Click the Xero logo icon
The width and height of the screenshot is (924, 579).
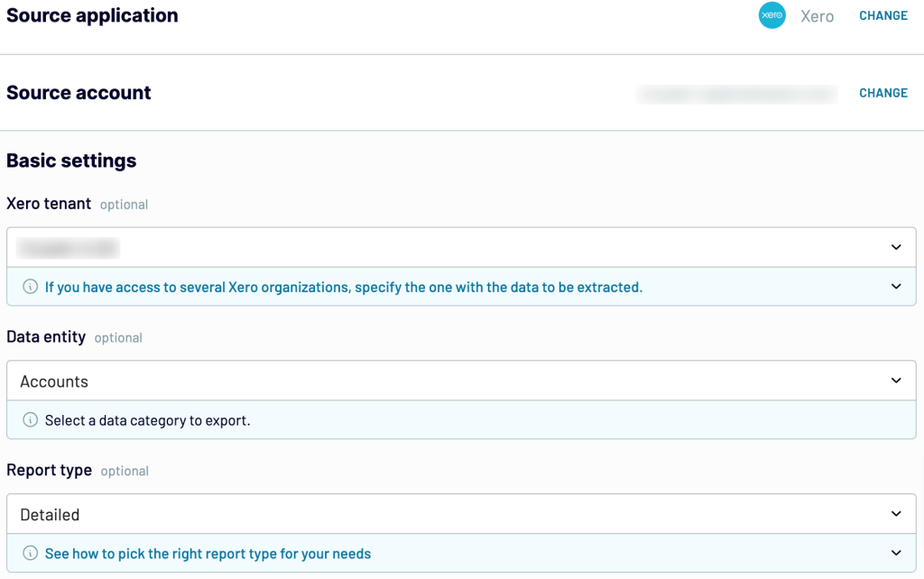[772, 15]
